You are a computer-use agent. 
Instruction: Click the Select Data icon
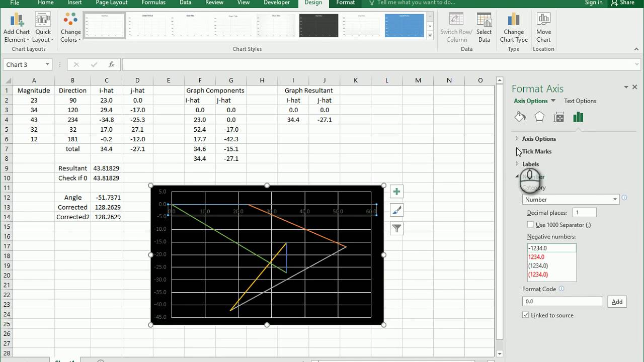[x=484, y=21]
